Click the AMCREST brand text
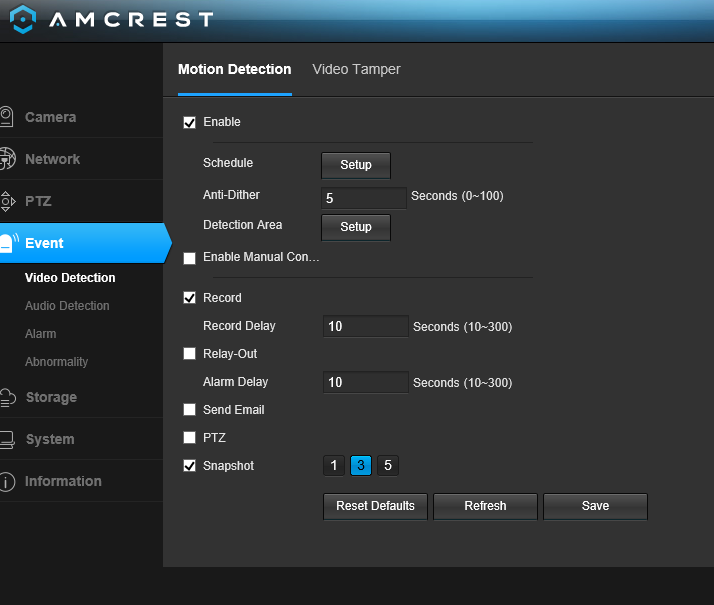The width and height of the screenshot is (714, 605). (x=131, y=20)
